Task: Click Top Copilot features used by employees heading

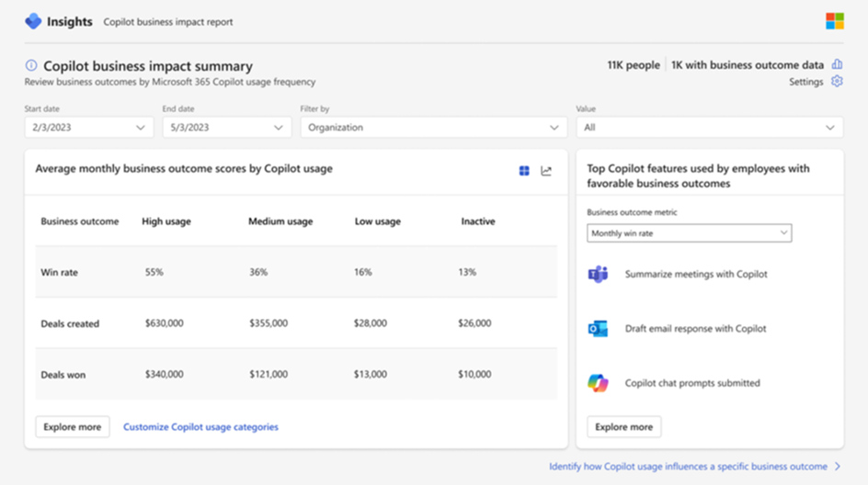Action: click(x=698, y=175)
